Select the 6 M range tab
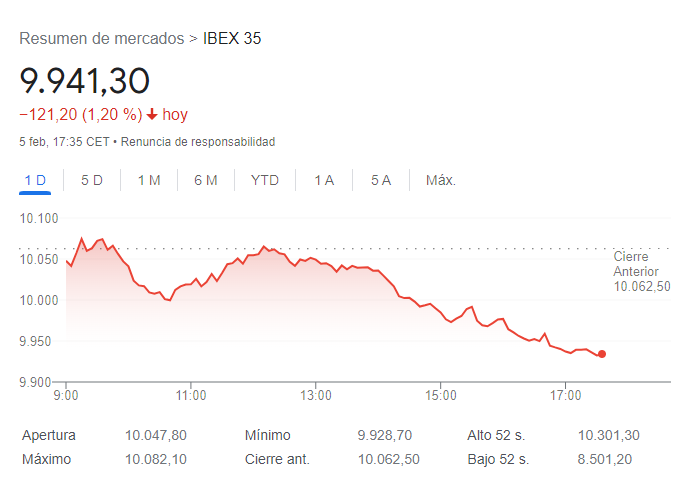694x479 pixels. click(x=206, y=180)
